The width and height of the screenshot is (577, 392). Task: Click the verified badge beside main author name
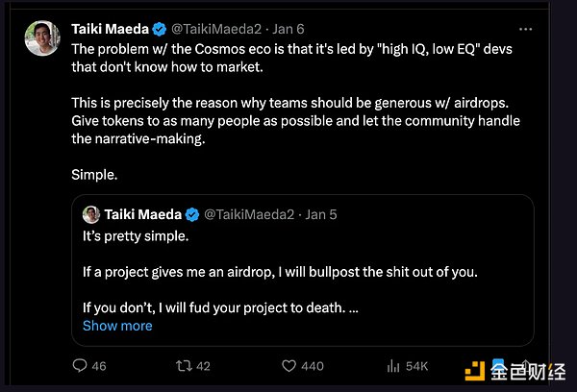[161, 27]
